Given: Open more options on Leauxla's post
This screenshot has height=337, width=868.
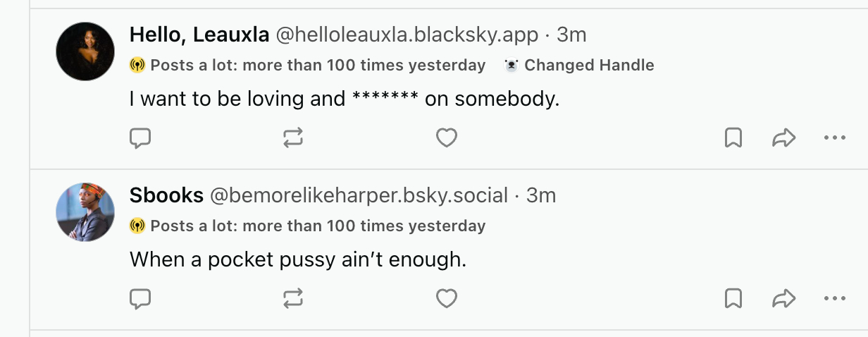Looking at the screenshot, I should pyautogui.click(x=834, y=138).
